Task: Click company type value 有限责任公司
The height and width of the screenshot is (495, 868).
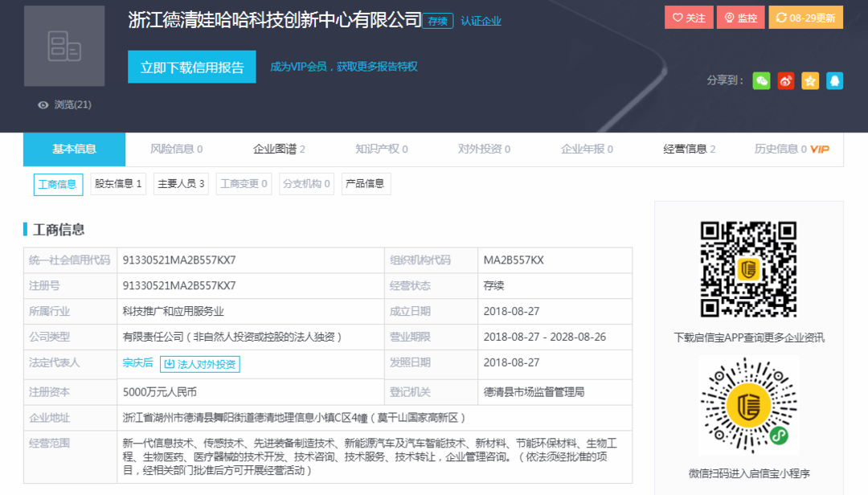Action: pyautogui.click(x=232, y=337)
